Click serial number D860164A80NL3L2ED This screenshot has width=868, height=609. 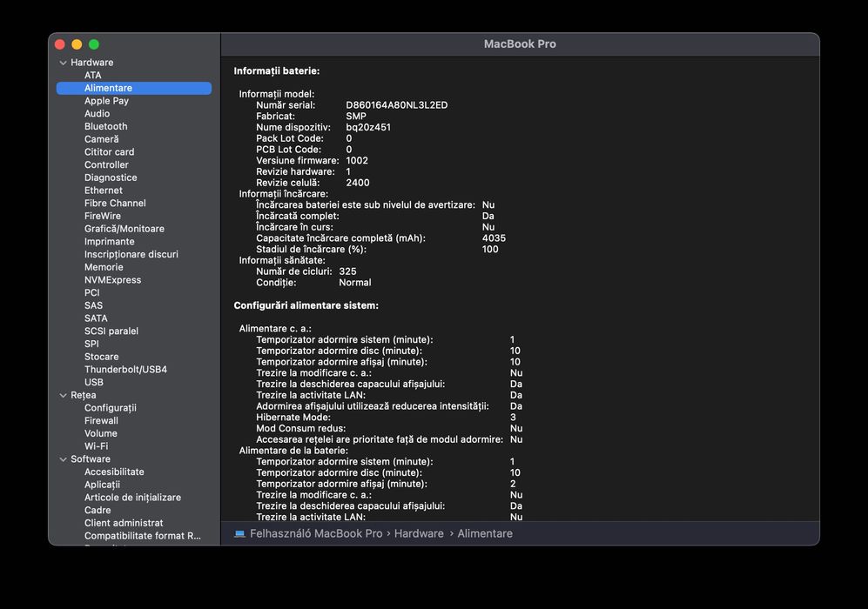pos(397,105)
